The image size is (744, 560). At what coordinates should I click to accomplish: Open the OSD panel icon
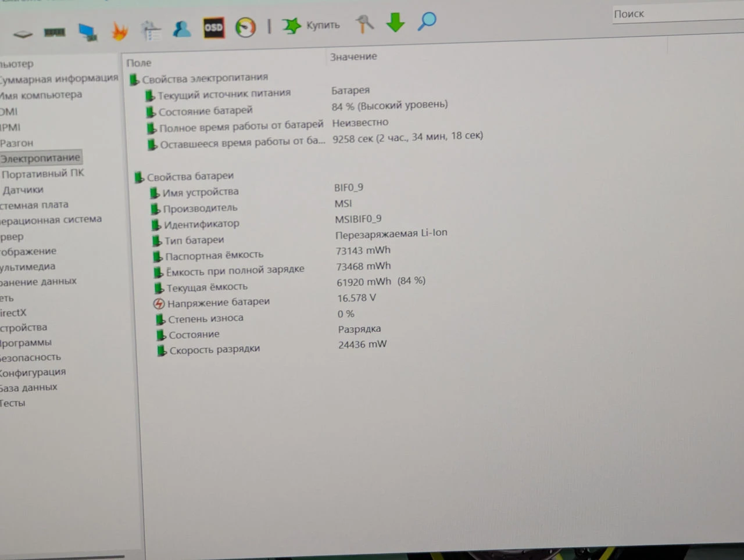coord(213,28)
